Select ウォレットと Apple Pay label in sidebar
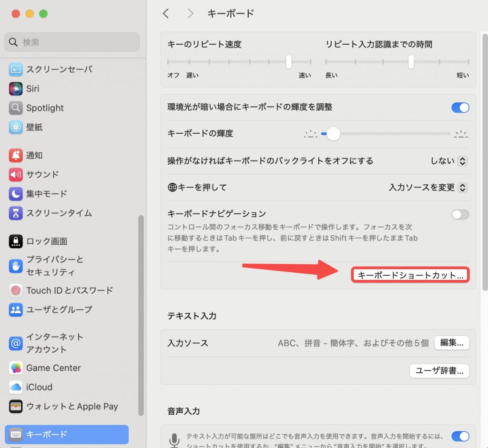Image resolution: width=488 pixels, height=448 pixels. pyautogui.click(x=72, y=406)
